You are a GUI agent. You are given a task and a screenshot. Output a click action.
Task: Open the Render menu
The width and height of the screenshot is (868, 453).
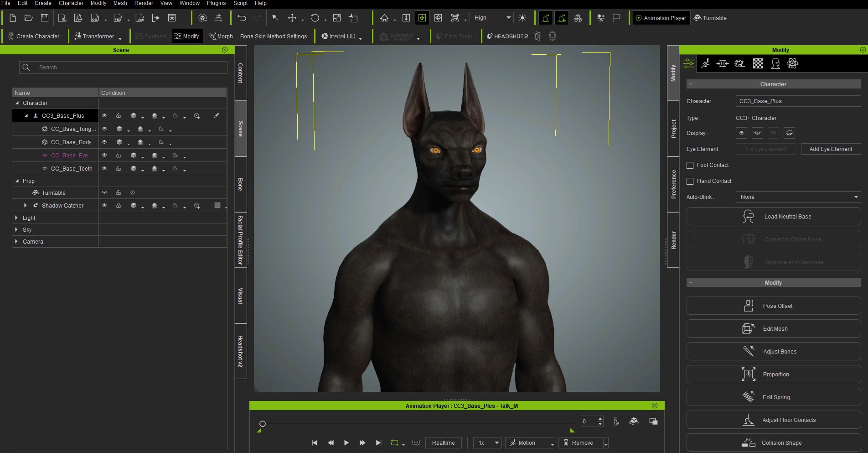[x=144, y=3]
